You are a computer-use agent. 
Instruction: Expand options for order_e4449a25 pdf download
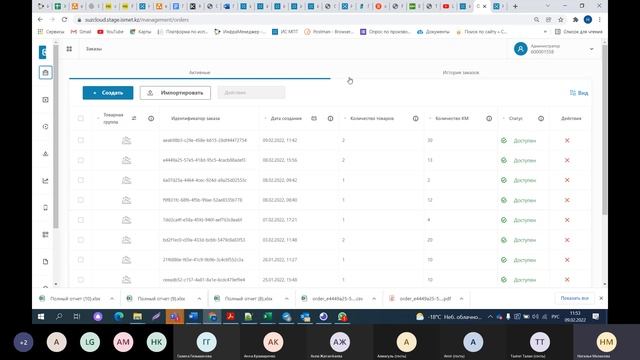click(x=461, y=299)
